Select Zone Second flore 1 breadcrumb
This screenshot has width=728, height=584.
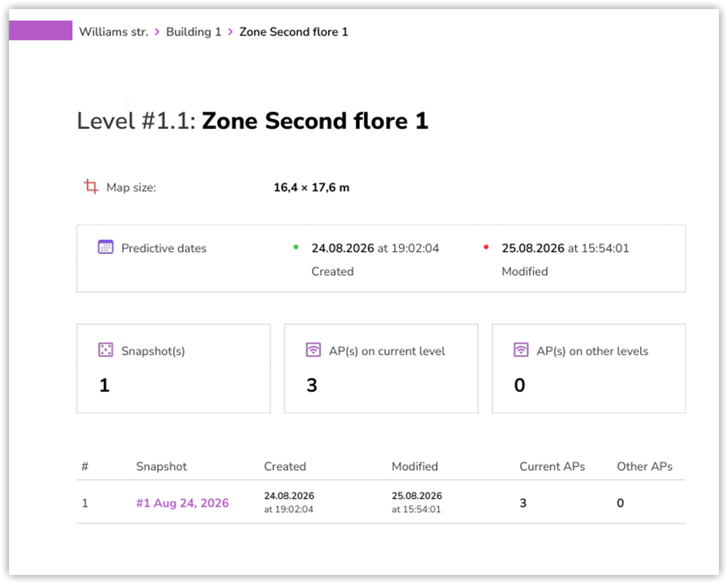(294, 32)
